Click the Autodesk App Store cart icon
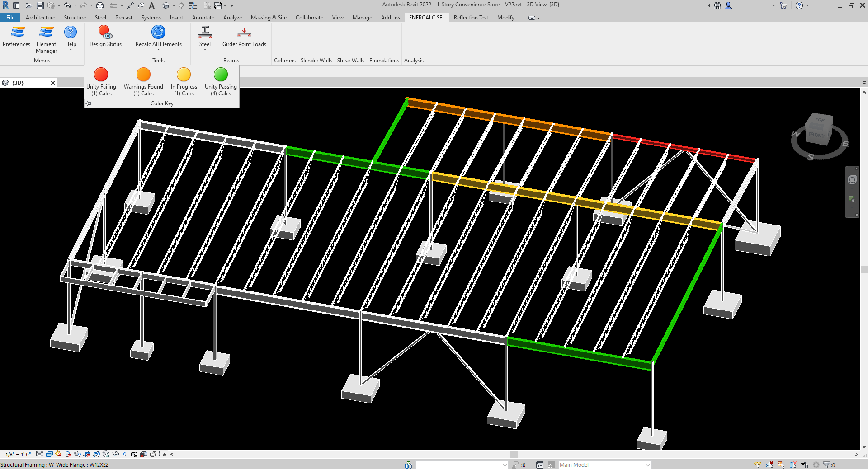The height and width of the screenshot is (469, 868). [x=783, y=5]
